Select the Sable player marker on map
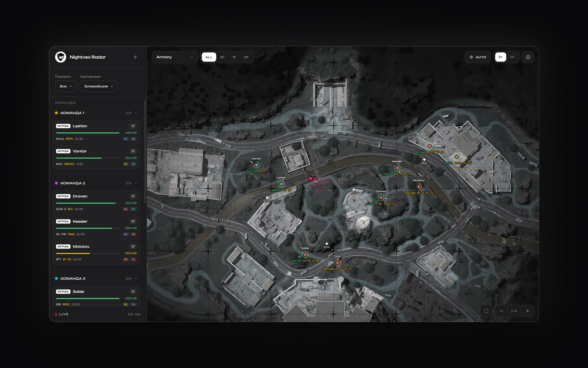588x368 pixels. 305,254
